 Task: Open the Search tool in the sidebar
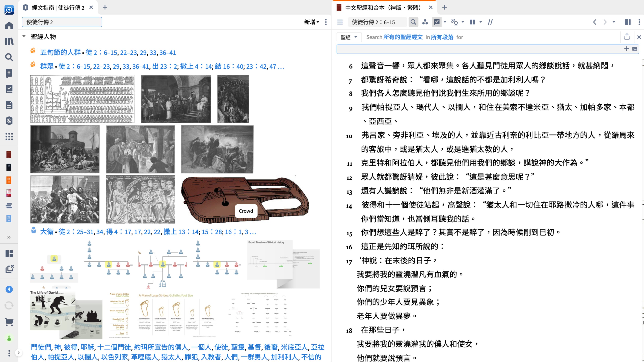[9, 57]
